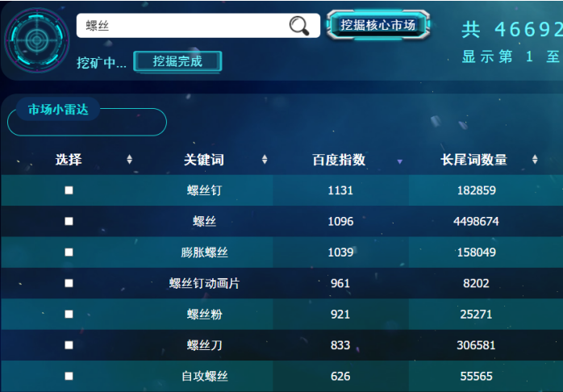Click into the 螺丝 search input field
Viewport: 563px width, 392px height.
tap(198, 26)
